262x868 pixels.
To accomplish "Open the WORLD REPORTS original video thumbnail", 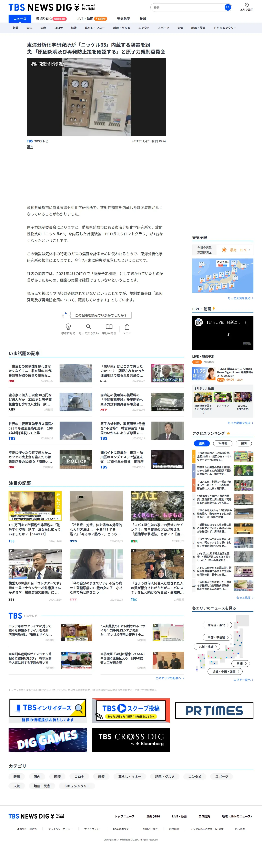I will pos(243,397).
